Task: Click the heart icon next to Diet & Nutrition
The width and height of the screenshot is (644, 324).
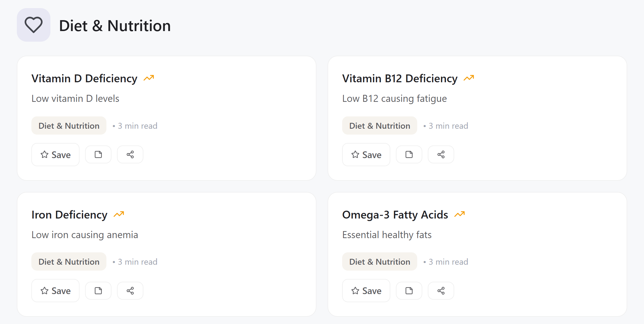Action: click(34, 25)
